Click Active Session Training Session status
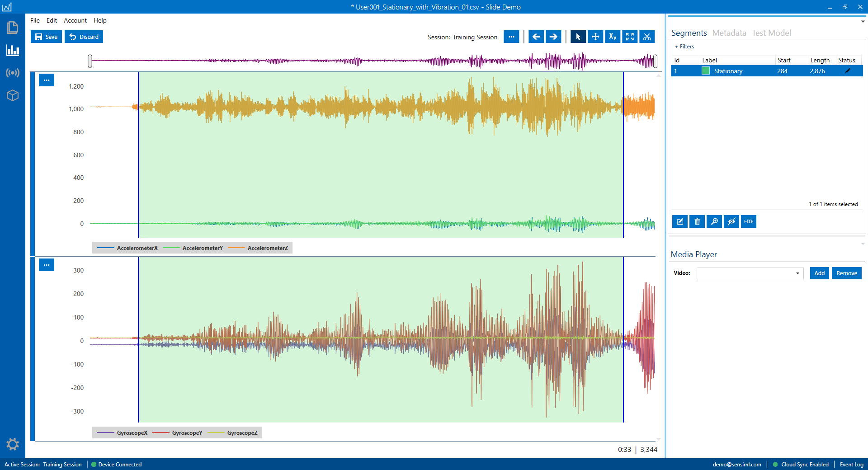Viewport: 868px width, 470px height. (43, 465)
